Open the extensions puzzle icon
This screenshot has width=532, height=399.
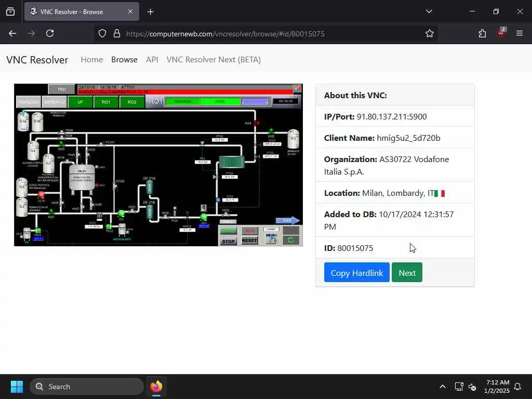point(482,34)
